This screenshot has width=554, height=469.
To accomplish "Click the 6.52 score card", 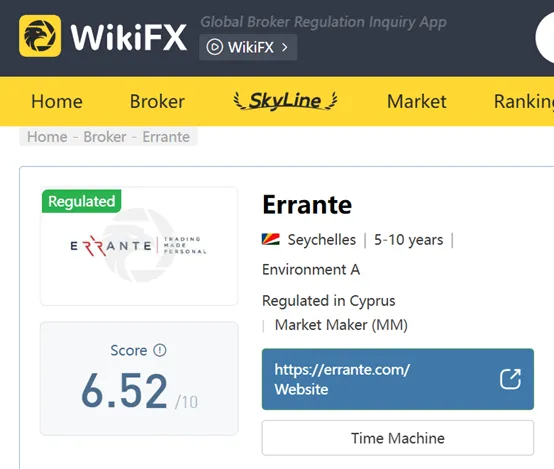I will coord(139,379).
